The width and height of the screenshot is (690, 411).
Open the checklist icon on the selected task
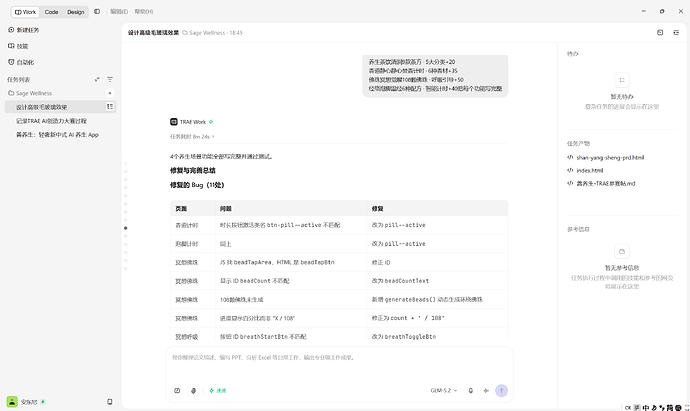click(110, 106)
